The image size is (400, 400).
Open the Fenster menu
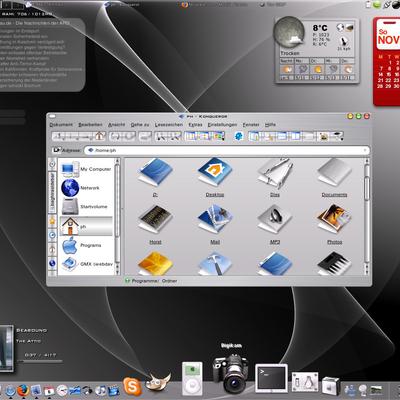point(251,125)
